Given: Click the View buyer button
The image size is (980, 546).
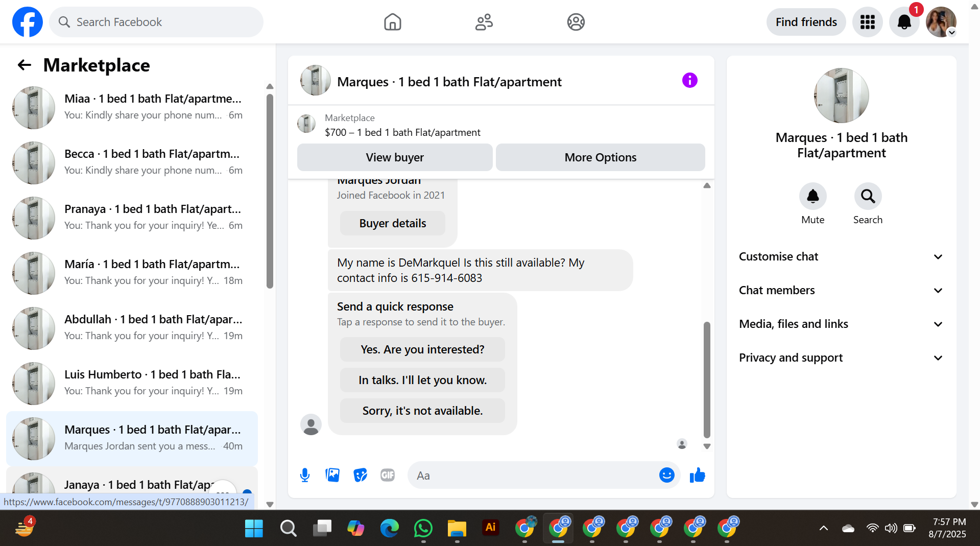Looking at the screenshot, I should (395, 157).
